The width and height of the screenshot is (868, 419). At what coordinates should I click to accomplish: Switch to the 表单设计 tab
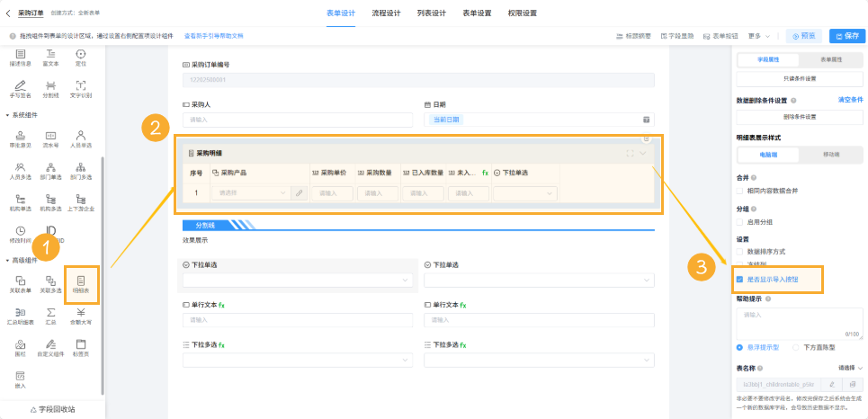tap(340, 13)
